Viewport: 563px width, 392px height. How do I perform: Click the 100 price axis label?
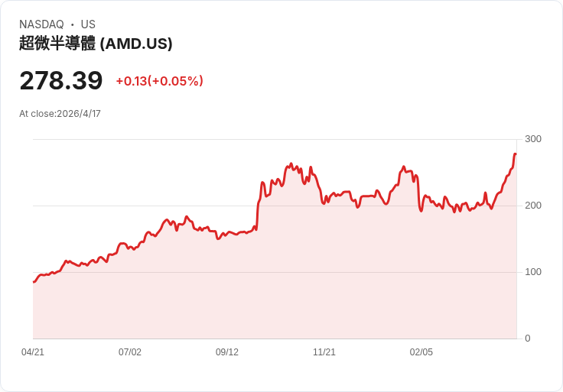click(x=533, y=272)
